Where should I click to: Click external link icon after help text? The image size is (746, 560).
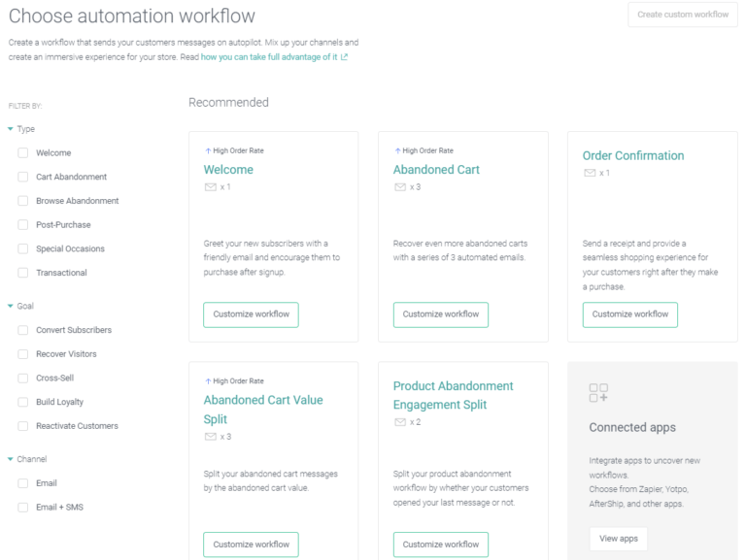coord(344,57)
